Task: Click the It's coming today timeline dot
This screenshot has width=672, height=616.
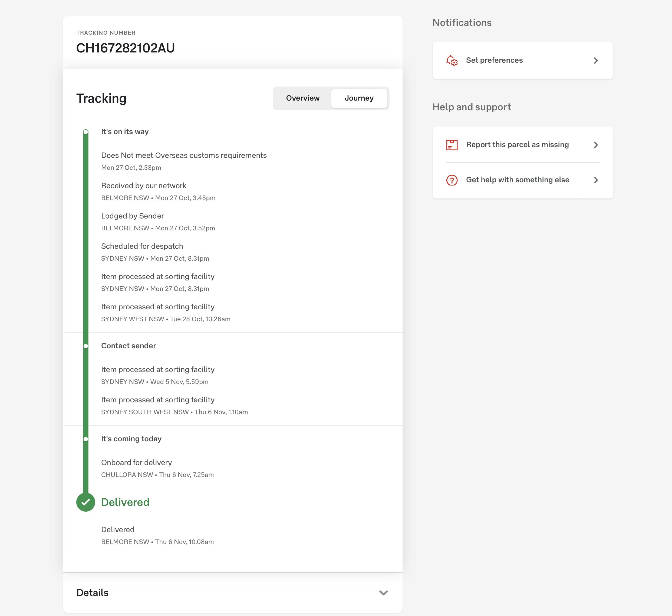Action: [x=86, y=439]
